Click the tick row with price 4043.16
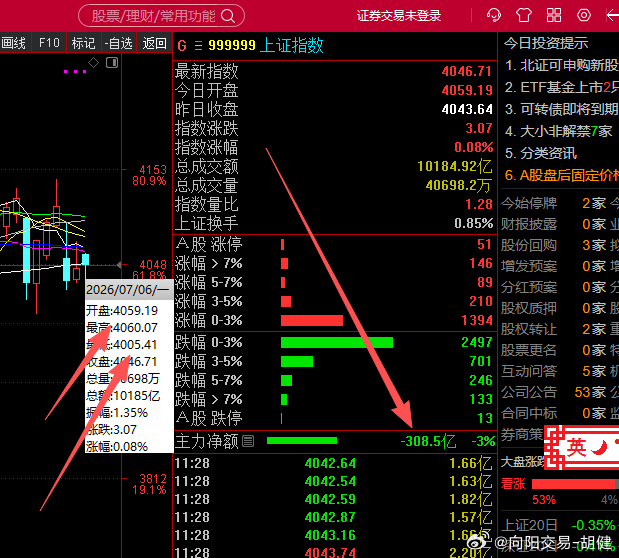 click(x=334, y=535)
